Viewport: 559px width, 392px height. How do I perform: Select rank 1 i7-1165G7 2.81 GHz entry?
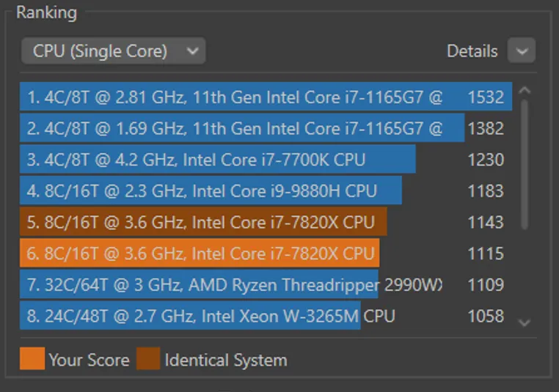pos(235,97)
